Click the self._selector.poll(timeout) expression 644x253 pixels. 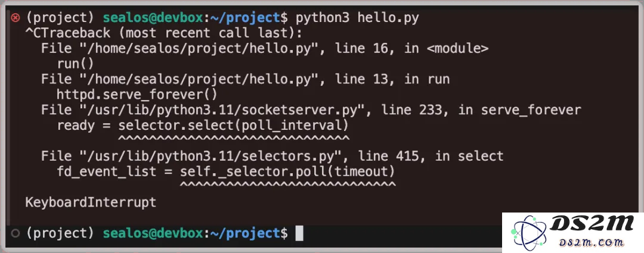point(287,171)
